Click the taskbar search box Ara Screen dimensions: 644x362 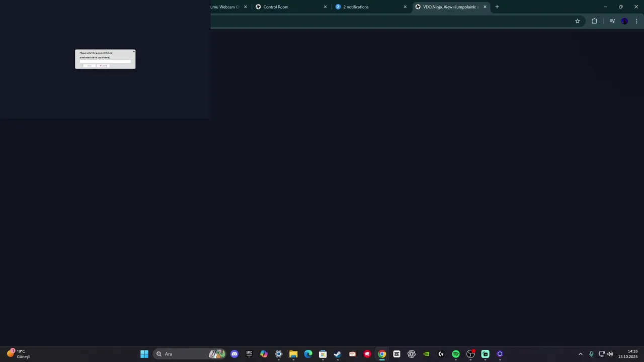(x=189, y=354)
